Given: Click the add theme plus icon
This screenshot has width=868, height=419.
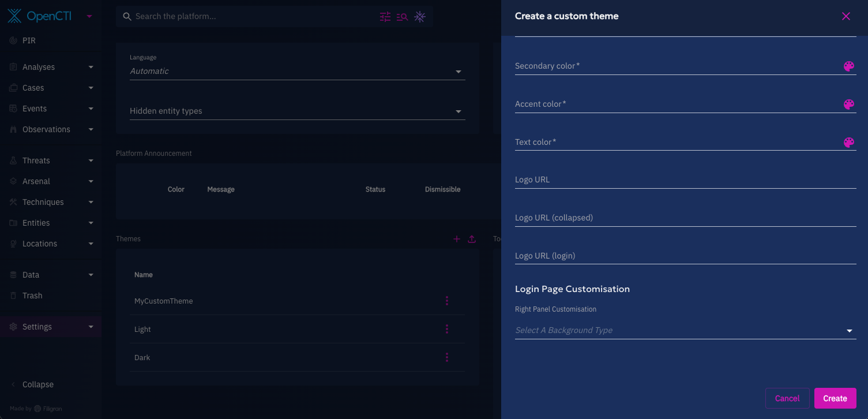Looking at the screenshot, I should [456, 239].
